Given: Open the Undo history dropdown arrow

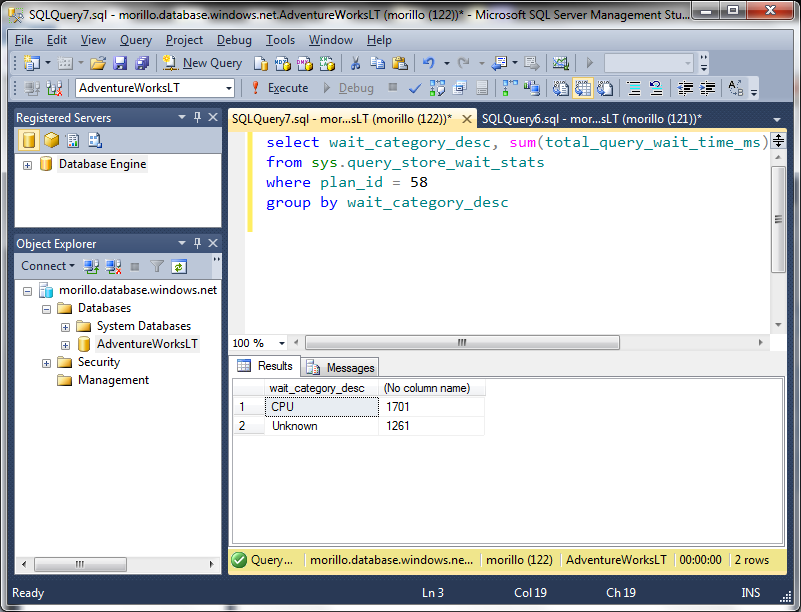Looking at the screenshot, I should point(446,63).
